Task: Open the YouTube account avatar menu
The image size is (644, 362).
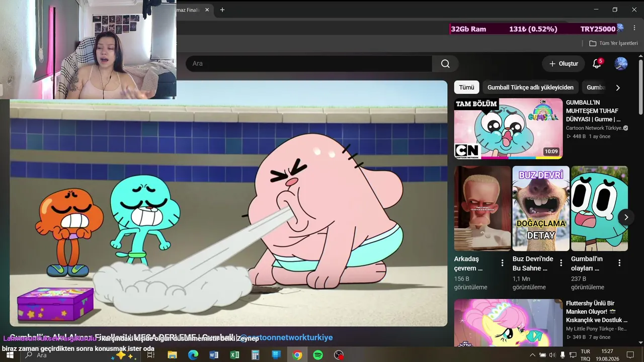Action: [621, 64]
